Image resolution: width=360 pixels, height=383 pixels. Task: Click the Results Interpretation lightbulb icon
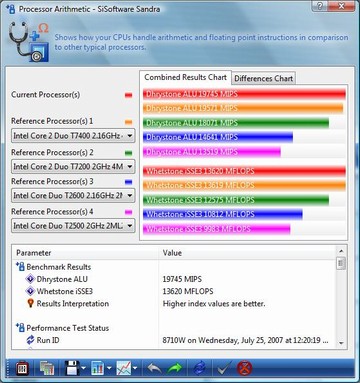pyautogui.click(x=30, y=303)
